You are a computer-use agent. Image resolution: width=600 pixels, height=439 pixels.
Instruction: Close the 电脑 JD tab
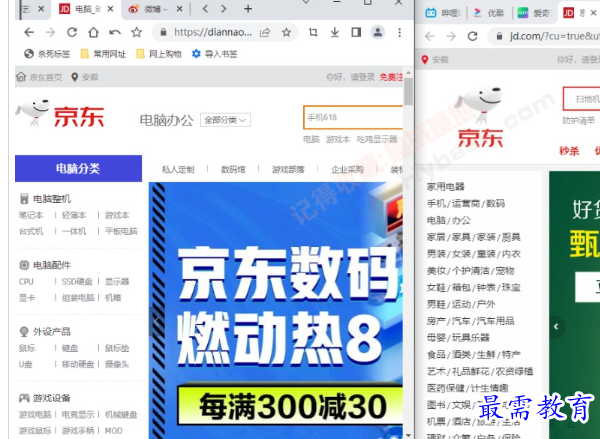click(x=110, y=9)
